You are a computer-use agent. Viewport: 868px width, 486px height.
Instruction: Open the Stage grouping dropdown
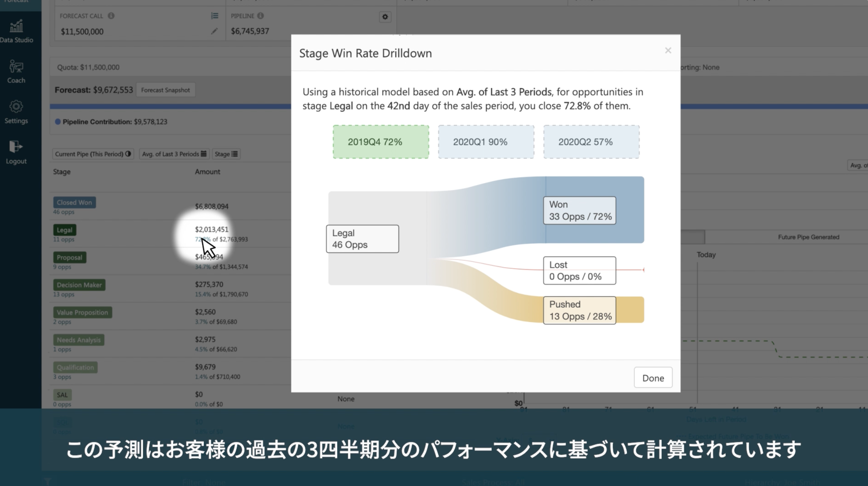pos(226,154)
